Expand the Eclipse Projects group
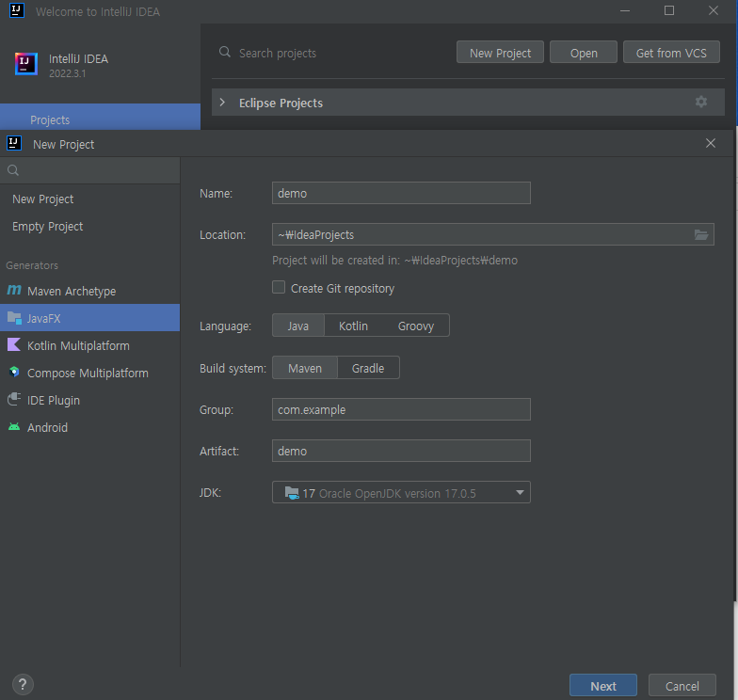The image size is (738, 700). point(222,102)
